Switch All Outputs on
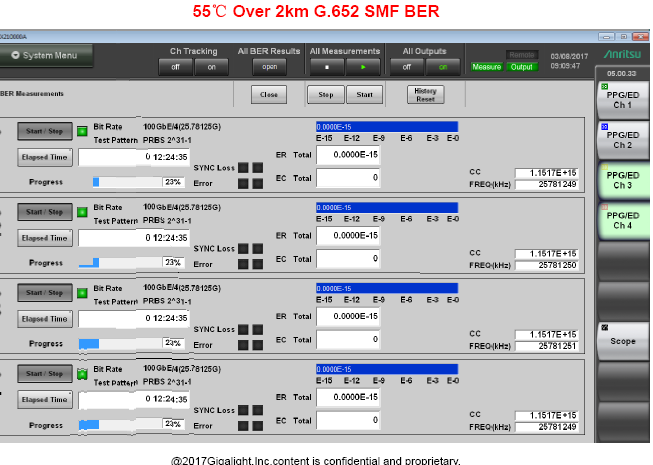Screen dimensions: 653x465 [442, 67]
